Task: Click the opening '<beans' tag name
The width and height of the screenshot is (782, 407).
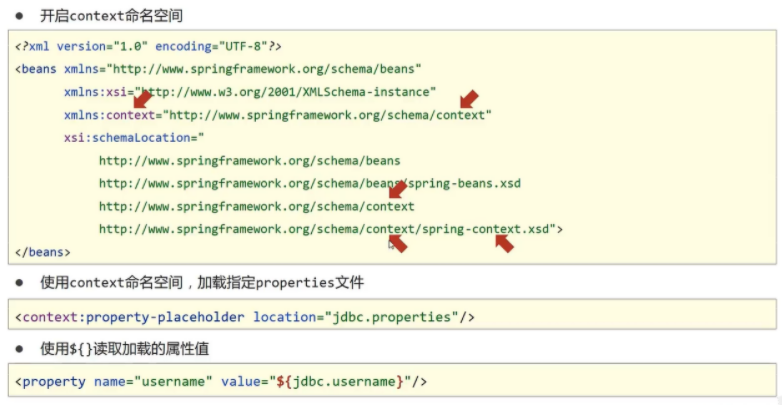Action: (x=36, y=69)
